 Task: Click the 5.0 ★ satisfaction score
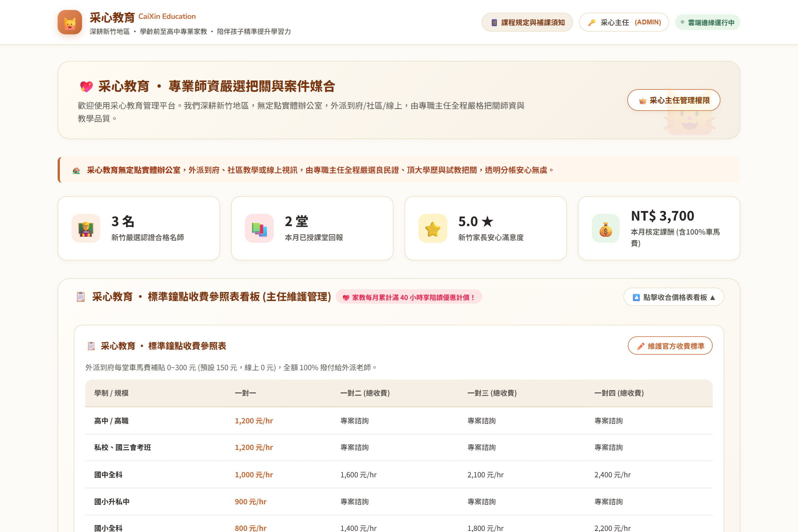click(476, 222)
